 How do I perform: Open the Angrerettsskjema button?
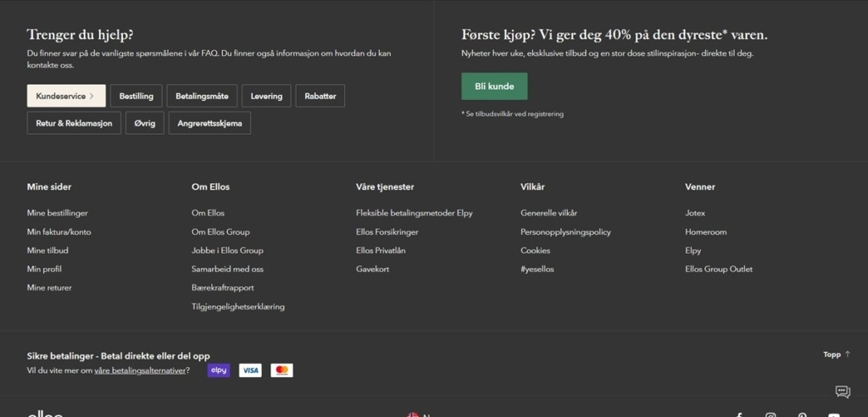pos(210,123)
